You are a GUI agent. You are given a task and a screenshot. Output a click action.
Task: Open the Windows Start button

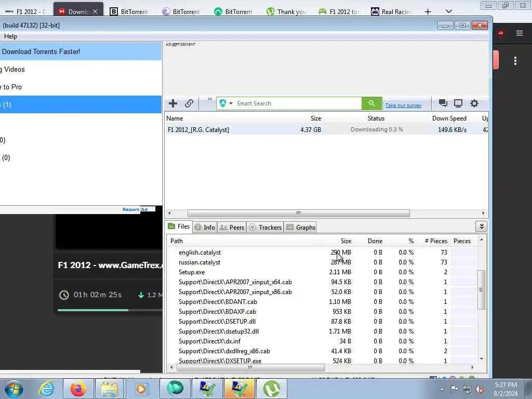[x=14, y=389]
